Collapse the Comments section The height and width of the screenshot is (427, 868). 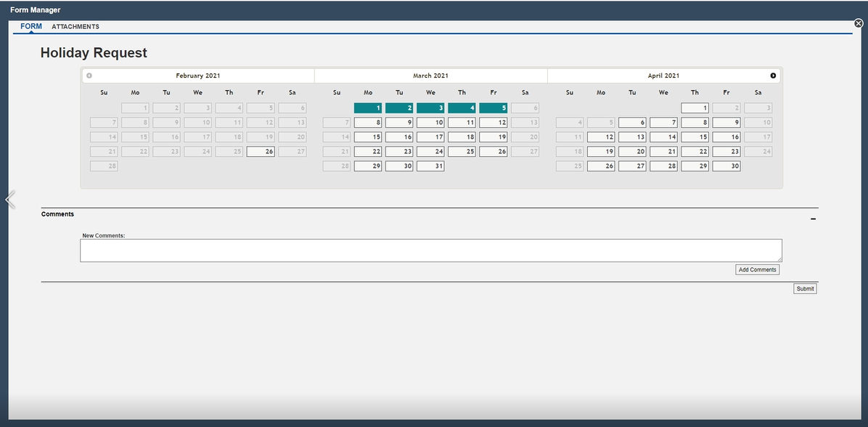coord(813,219)
